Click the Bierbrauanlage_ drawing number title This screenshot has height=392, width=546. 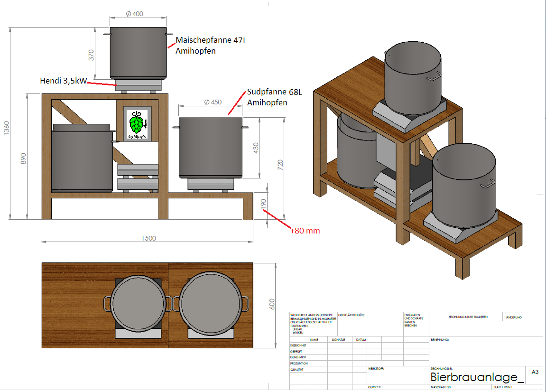tap(477, 377)
